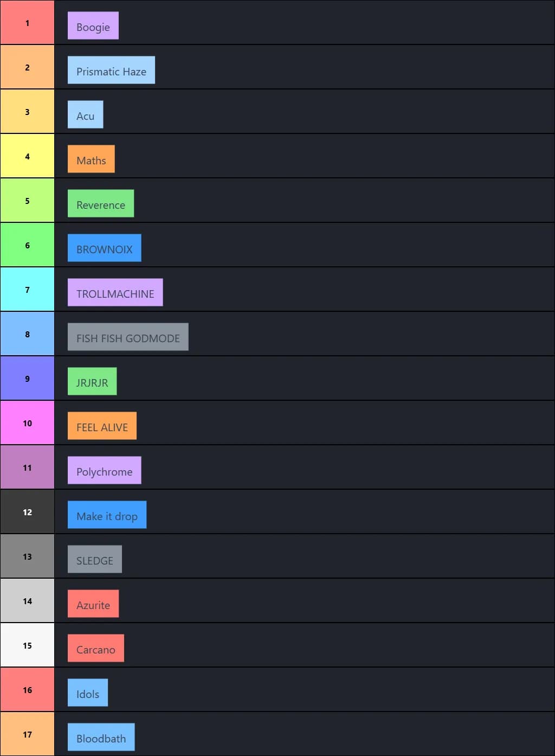Select the SLEDGE item in tier 13
Image resolution: width=555 pixels, height=756 pixels.
point(94,559)
